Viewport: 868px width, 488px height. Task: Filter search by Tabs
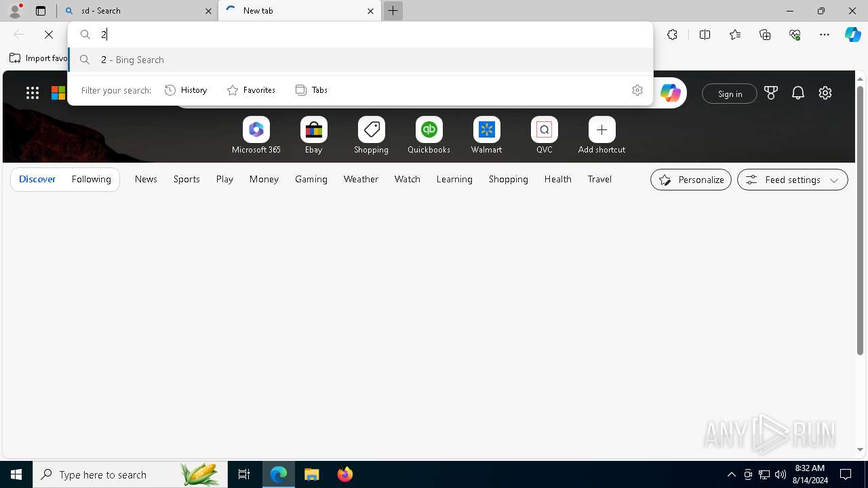click(311, 90)
